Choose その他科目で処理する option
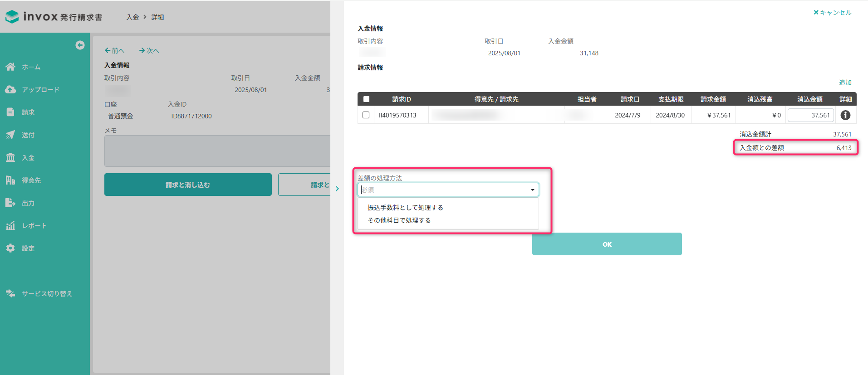 point(399,220)
